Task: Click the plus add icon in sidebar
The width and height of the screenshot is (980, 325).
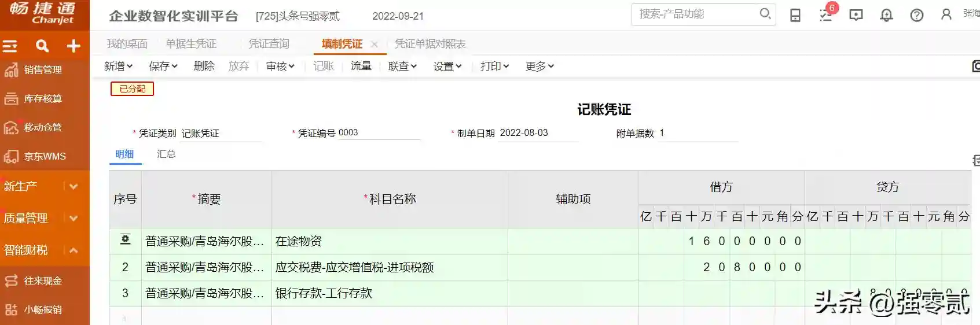Action: pyautogui.click(x=74, y=46)
